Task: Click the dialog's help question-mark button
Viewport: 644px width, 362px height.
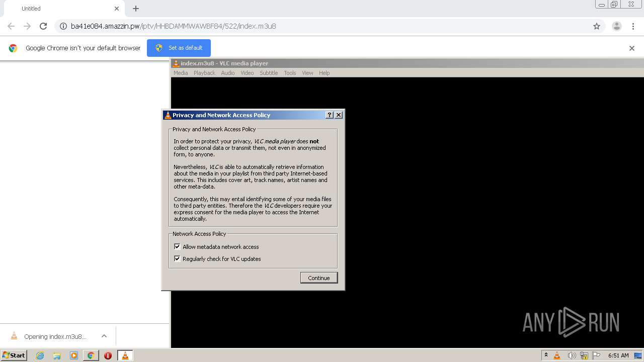Action: pyautogui.click(x=330, y=115)
